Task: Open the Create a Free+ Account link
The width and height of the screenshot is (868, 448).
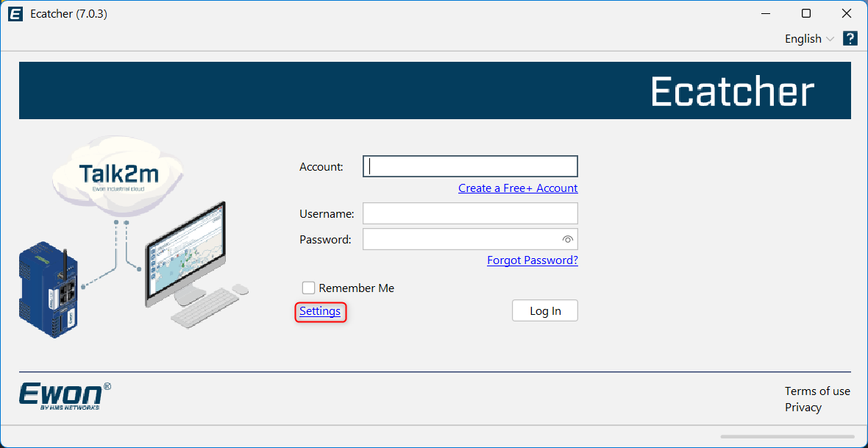Action: tap(518, 188)
